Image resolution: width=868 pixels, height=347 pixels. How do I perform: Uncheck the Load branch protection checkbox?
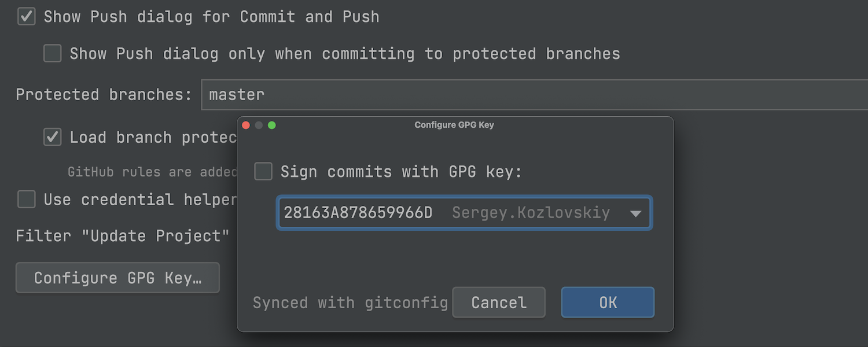53,137
